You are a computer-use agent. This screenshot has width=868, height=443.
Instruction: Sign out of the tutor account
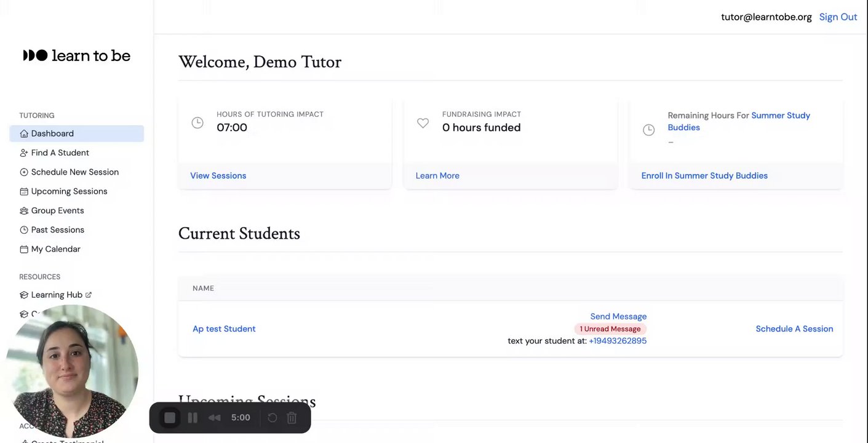838,17
